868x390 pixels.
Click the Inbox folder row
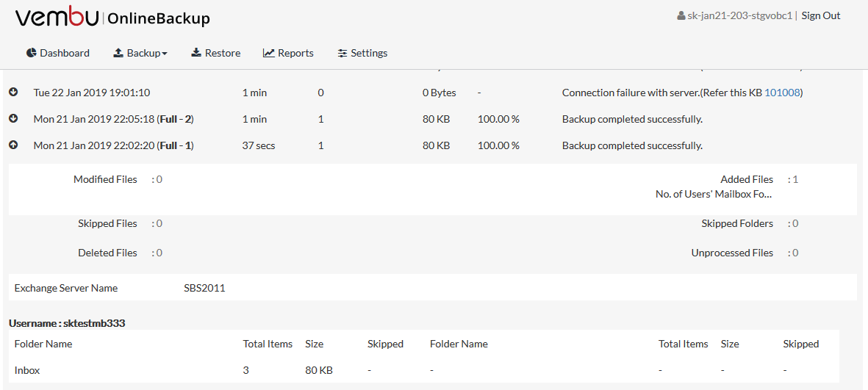[x=423, y=370]
